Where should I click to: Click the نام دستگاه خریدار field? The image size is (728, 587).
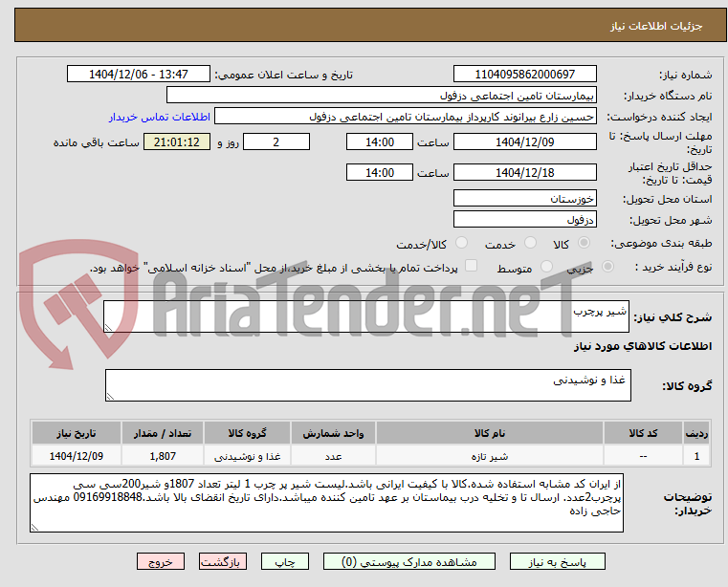pyautogui.click(x=381, y=96)
